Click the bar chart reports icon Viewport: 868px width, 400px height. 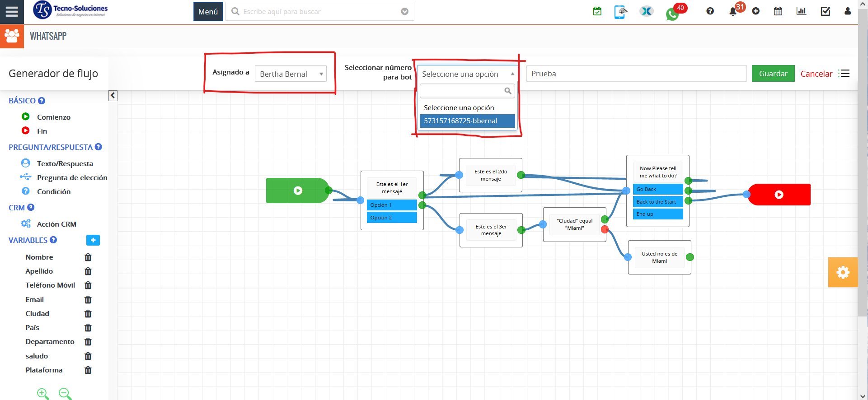pyautogui.click(x=801, y=11)
